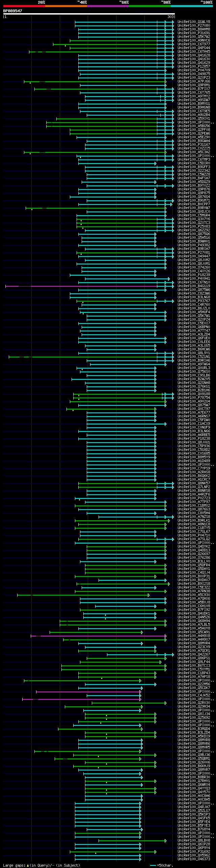Select the UniRef100_Q8L9Y1 label

(x=194, y=353)
